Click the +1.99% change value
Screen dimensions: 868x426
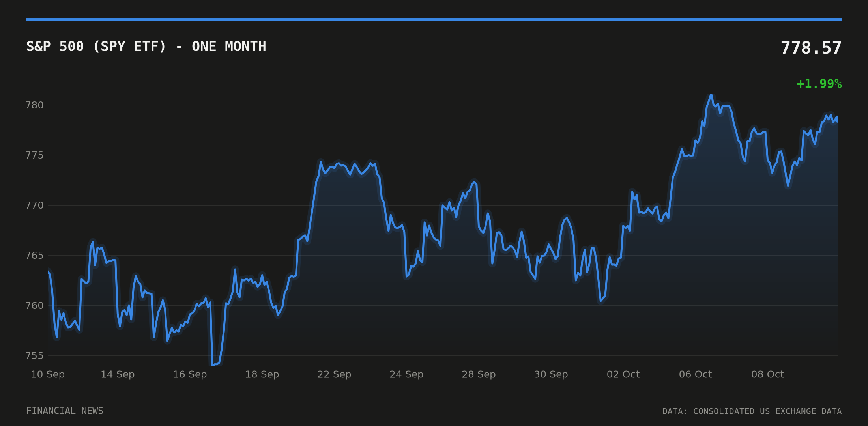819,84
